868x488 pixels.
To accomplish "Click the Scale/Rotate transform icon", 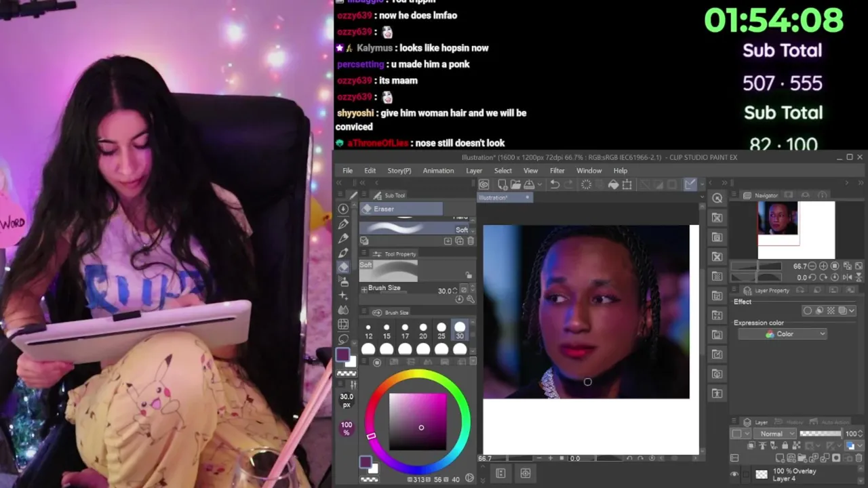I will 627,184.
